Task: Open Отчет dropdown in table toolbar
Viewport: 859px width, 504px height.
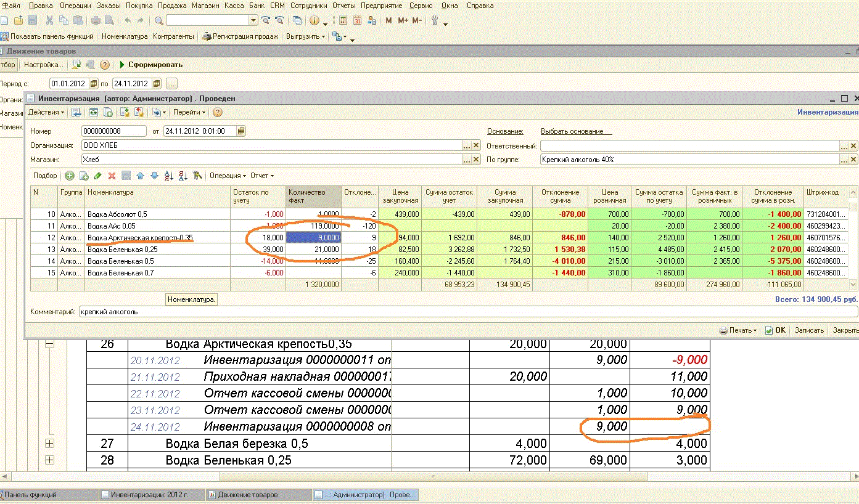Action: [x=261, y=176]
